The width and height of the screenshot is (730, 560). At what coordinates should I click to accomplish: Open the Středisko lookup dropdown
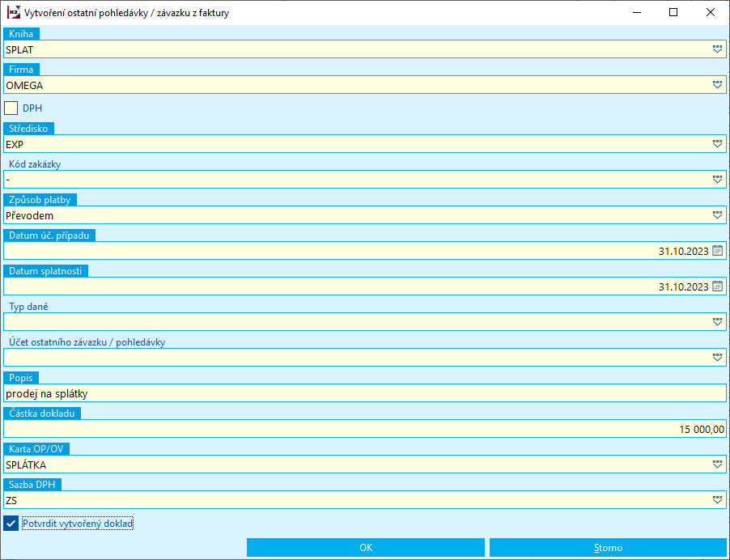pyautogui.click(x=717, y=144)
